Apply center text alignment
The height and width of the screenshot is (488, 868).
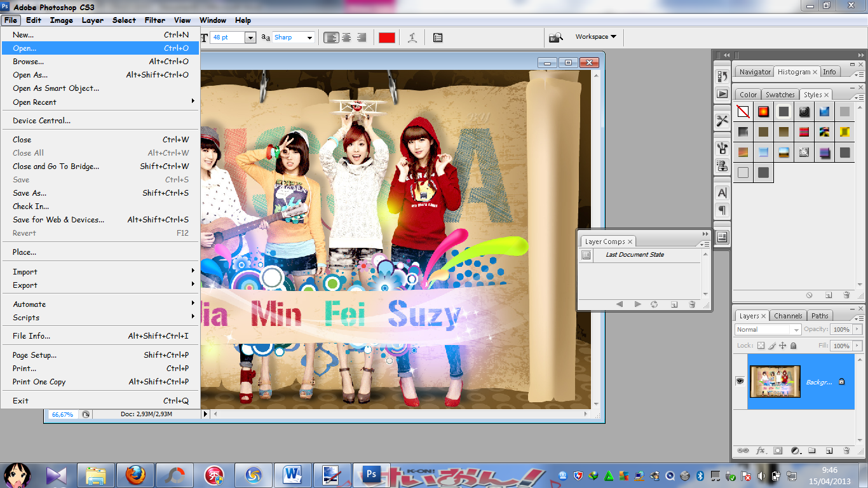tap(346, 37)
